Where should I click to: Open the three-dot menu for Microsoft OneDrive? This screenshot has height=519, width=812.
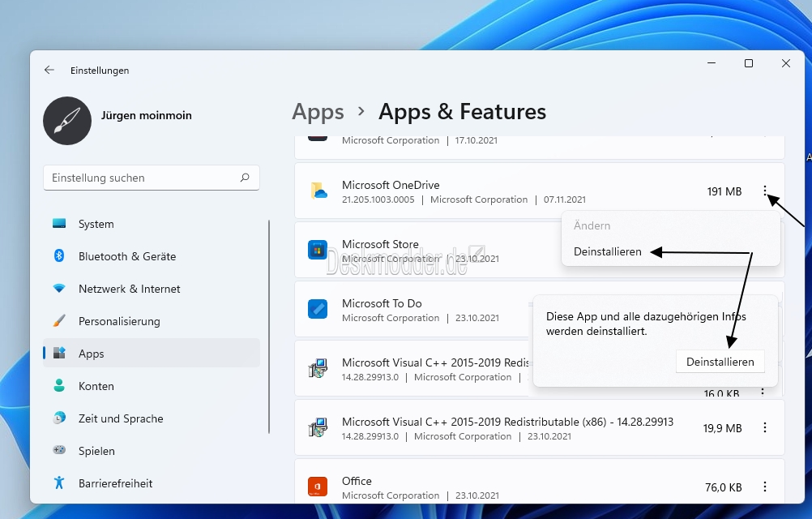[x=765, y=191]
